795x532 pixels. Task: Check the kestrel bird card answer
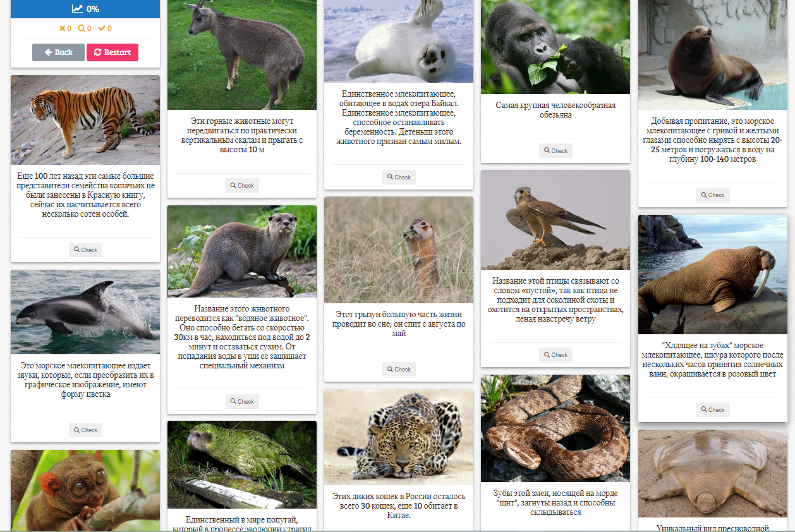(555, 354)
